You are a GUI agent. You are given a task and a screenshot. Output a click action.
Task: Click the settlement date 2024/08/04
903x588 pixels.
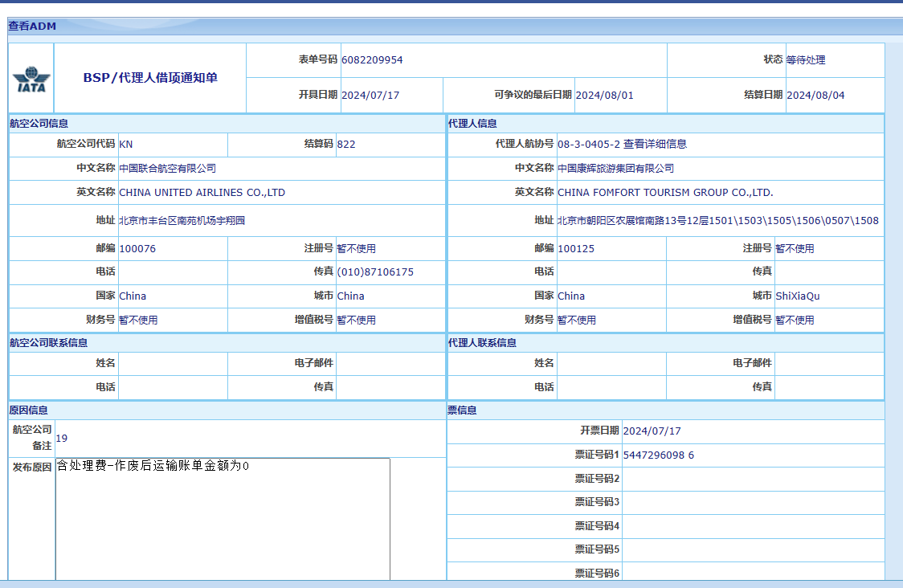pos(815,96)
